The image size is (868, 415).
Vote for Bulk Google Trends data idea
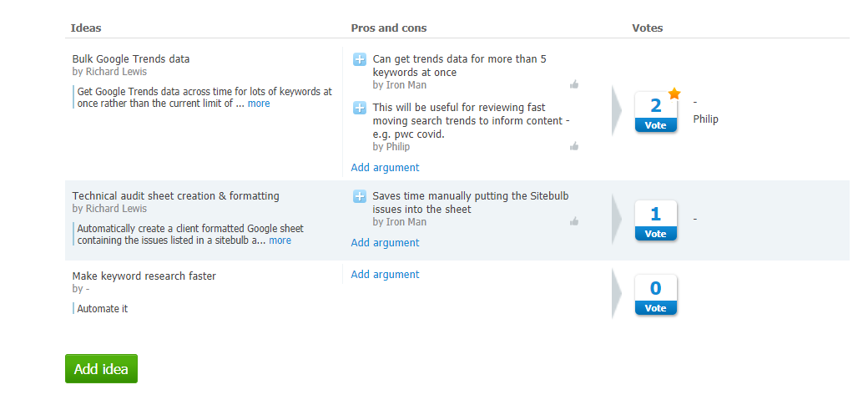pyautogui.click(x=655, y=125)
